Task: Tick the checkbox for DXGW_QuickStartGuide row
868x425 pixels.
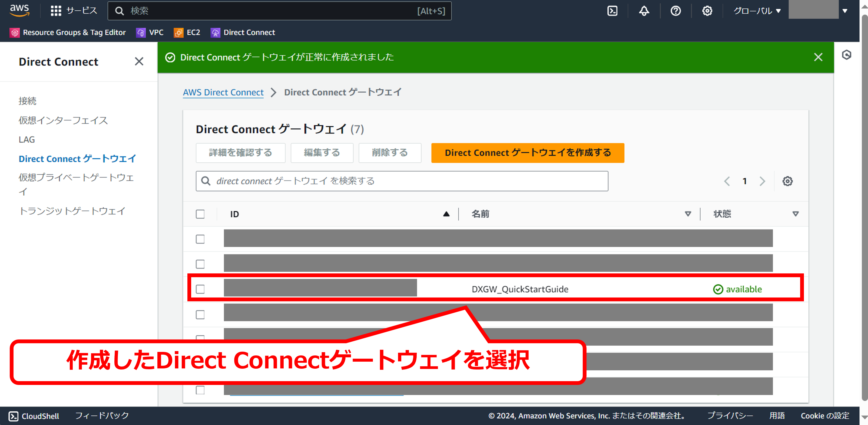Action: (x=200, y=289)
